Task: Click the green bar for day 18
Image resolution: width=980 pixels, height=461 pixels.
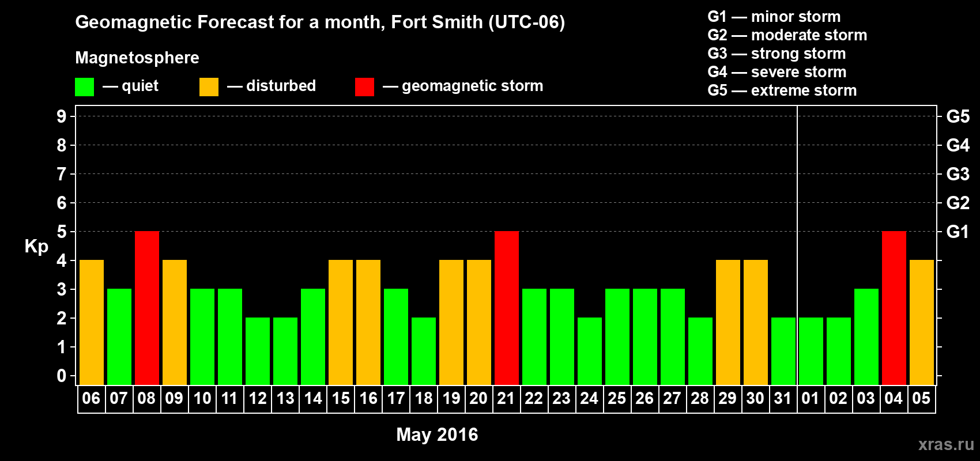Action: [424, 352]
